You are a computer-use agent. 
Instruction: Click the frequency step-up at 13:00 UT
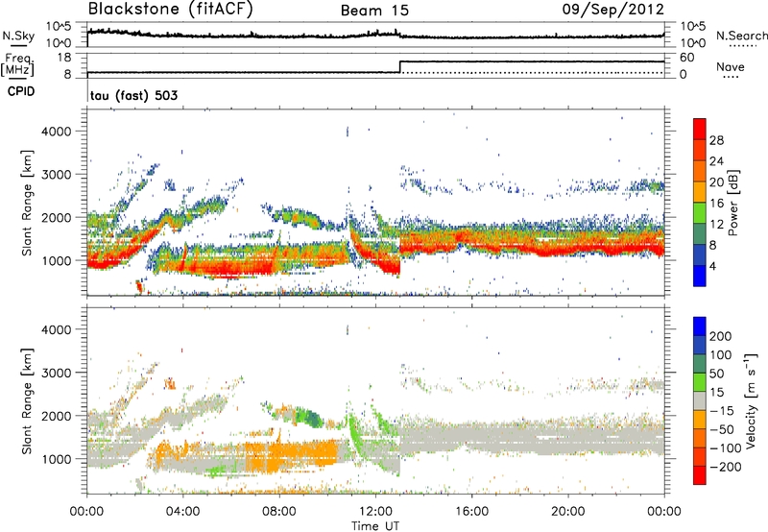click(400, 67)
